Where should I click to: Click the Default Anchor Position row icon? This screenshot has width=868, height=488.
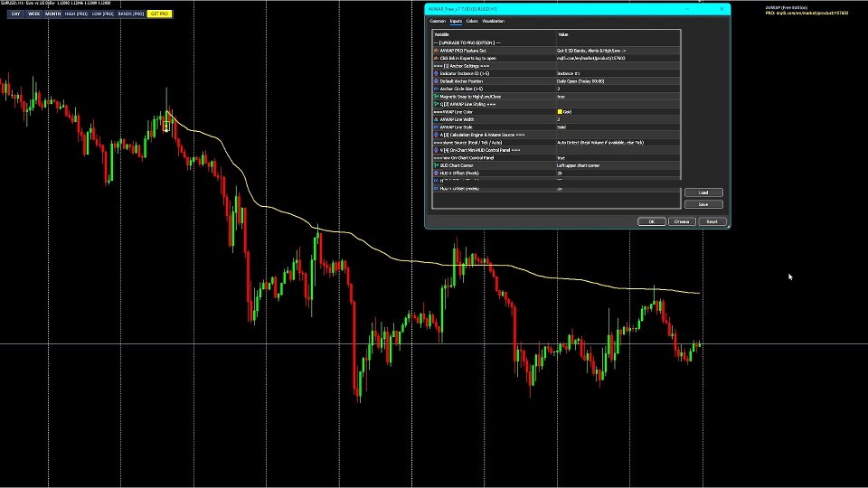tap(436, 81)
